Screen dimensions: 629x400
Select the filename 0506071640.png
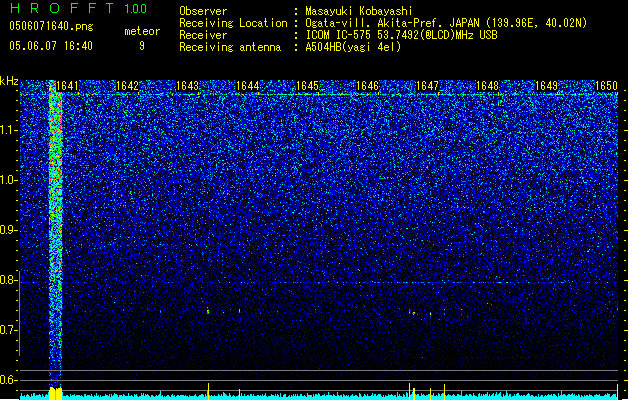[x=51, y=27]
